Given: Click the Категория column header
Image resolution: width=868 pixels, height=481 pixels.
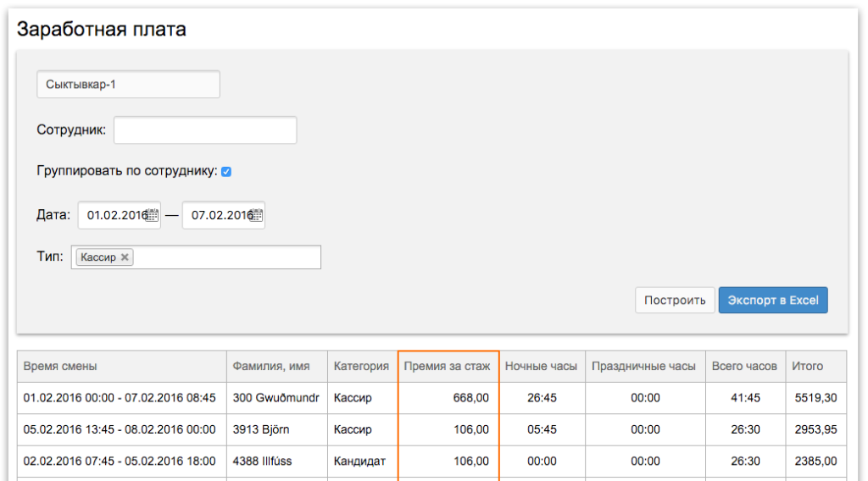Looking at the screenshot, I should [x=363, y=366].
